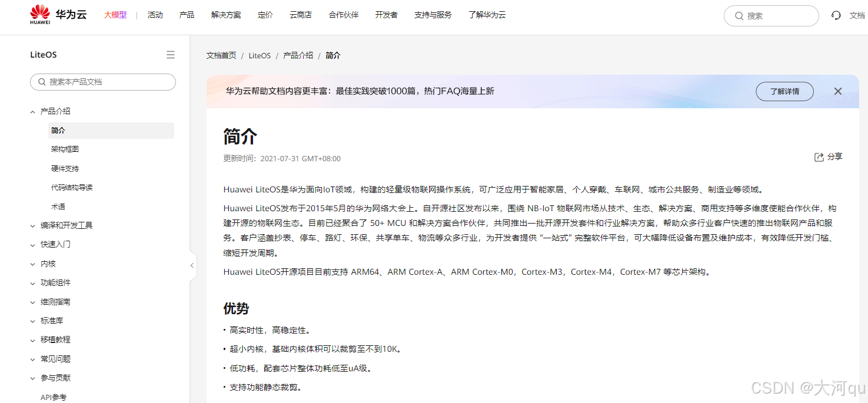
Task: Open the 活动 nav menu
Action: pyautogui.click(x=155, y=15)
